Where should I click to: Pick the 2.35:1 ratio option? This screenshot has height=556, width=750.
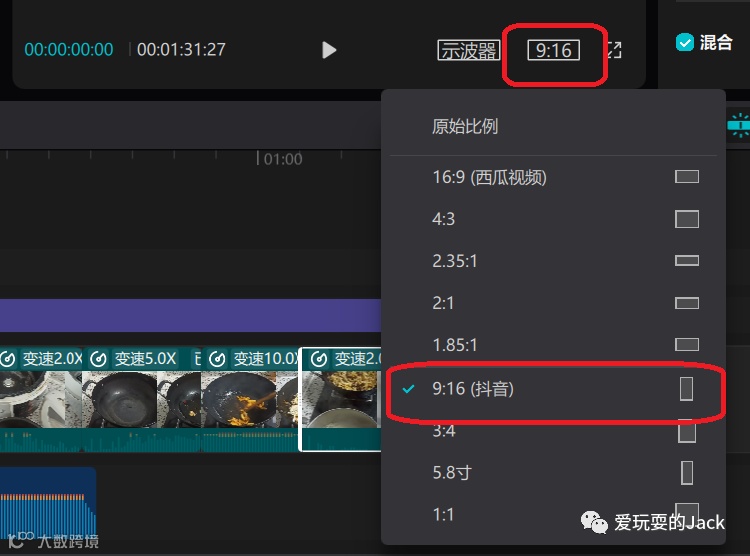pos(553,261)
